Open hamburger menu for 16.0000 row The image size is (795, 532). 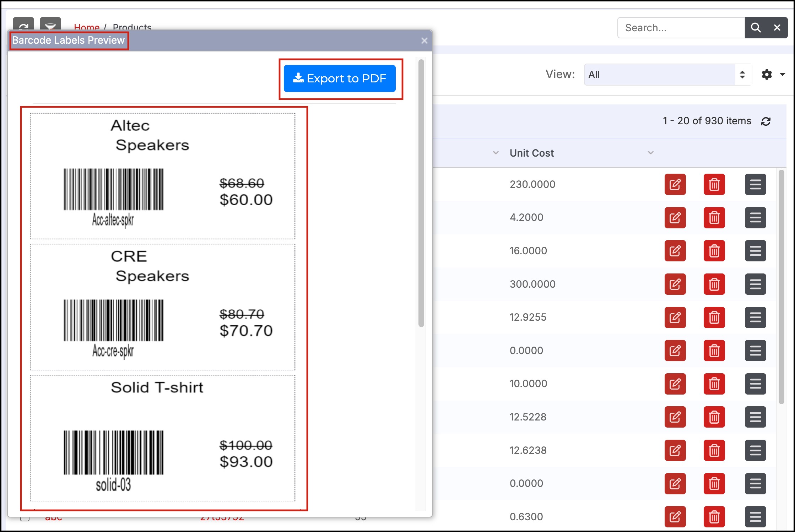(755, 251)
